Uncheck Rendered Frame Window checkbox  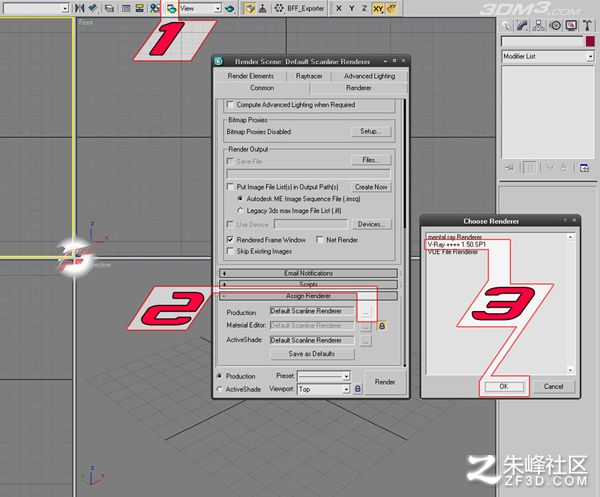click(230, 240)
